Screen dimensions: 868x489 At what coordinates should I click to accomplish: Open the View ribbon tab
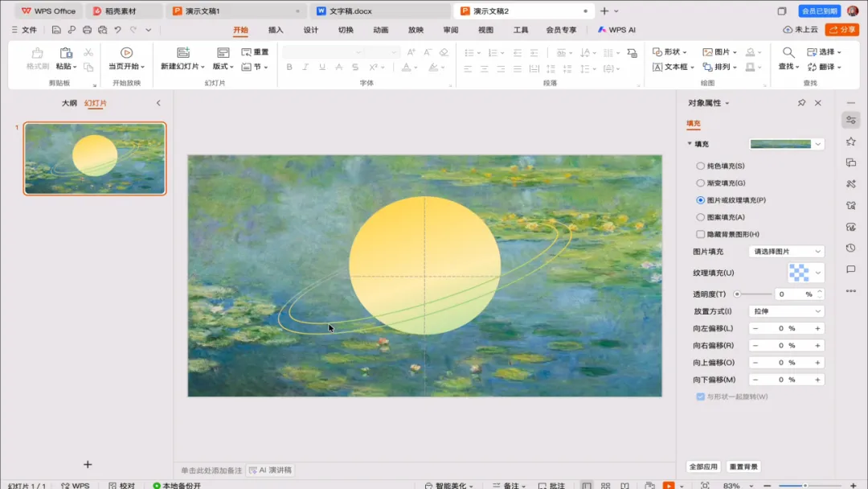click(x=485, y=30)
